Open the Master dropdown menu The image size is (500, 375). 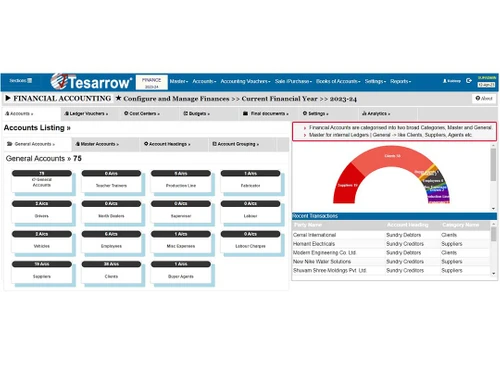[x=179, y=81]
